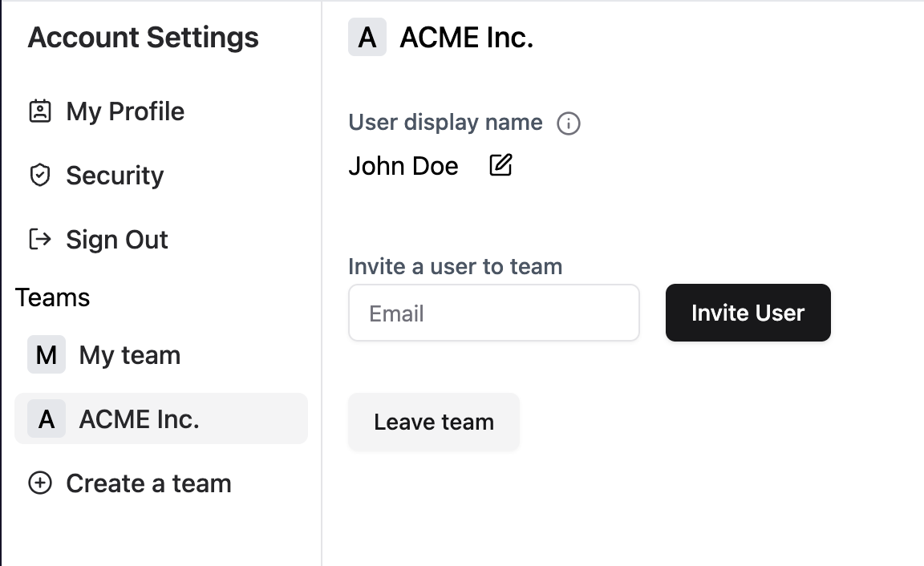Click the Leave team button
The width and height of the screenshot is (924, 566).
tap(433, 422)
